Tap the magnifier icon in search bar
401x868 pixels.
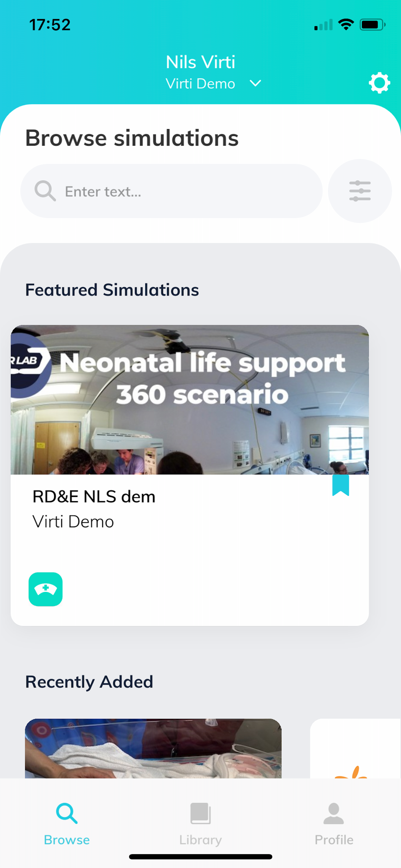45,191
